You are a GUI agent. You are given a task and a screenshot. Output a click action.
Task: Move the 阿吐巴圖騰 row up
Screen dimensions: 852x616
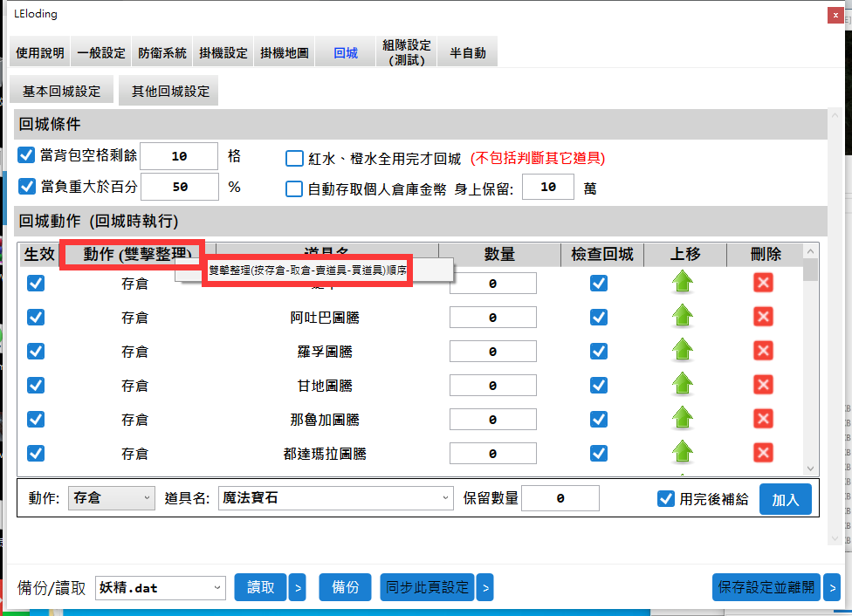[683, 316]
